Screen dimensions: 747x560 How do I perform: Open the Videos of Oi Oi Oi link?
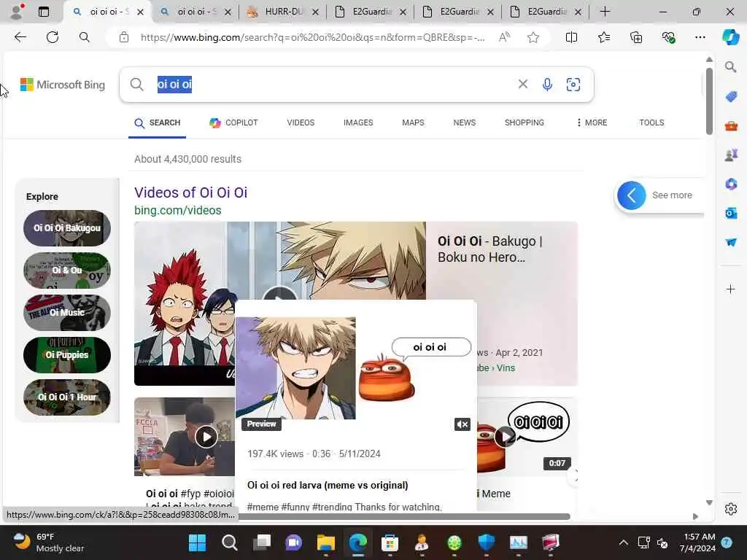(190, 192)
